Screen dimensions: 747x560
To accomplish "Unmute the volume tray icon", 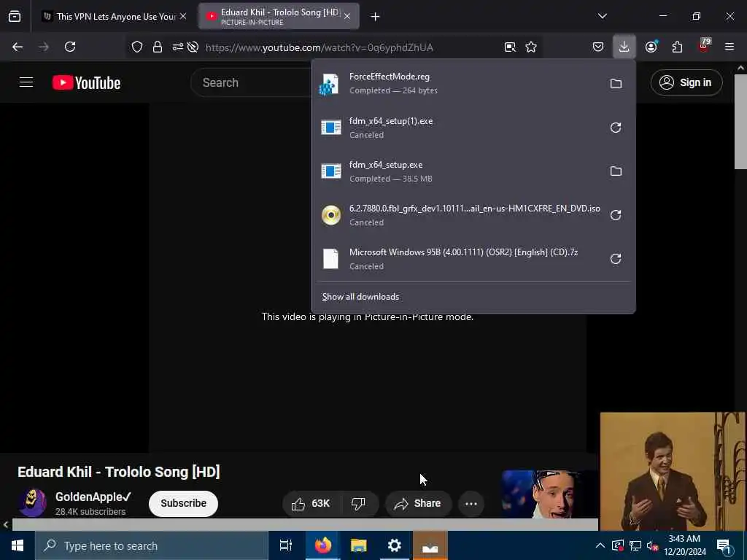I will 653,545.
